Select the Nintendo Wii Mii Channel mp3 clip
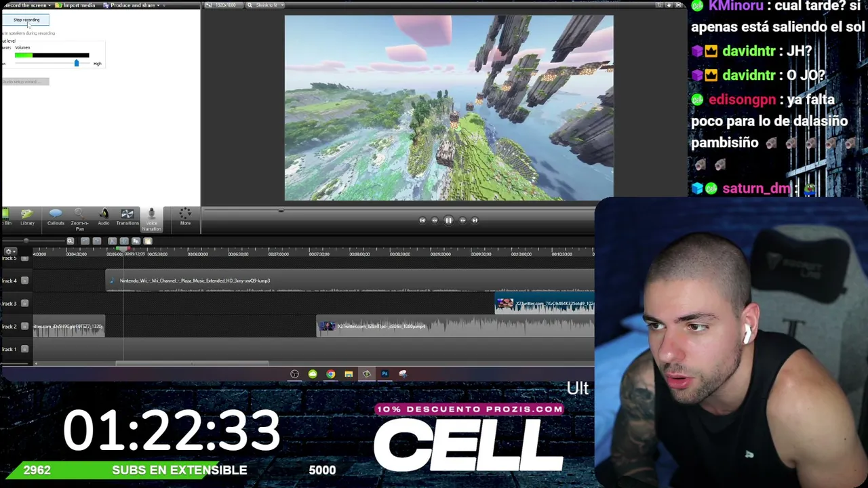This screenshot has height=488, width=868. [x=350, y=281]
